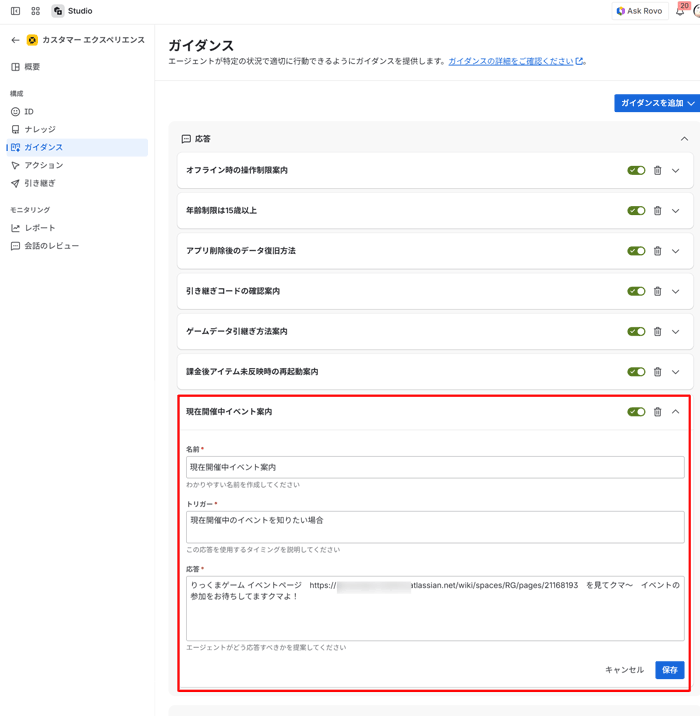
Task: Expand 課金後アイテム未反映時の再起動案内 row
Action: (676, 372)
